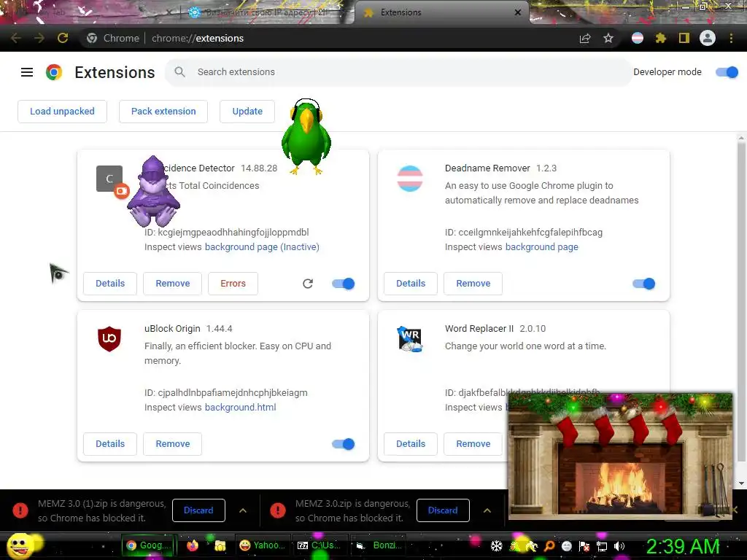The height and width of the screenshot is (560, 747).
Task: Click the flag with red X tray icon
Action: tap(584, 546)
